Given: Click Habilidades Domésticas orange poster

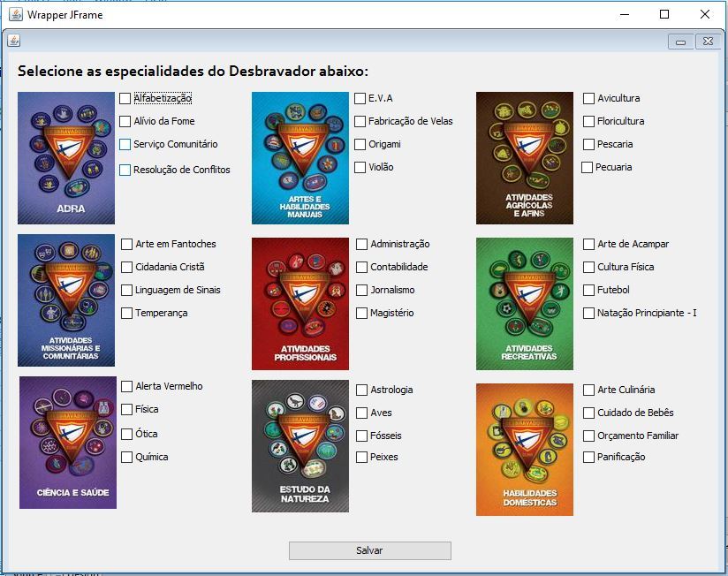Looking at the screenshot, I should [525, 450].
